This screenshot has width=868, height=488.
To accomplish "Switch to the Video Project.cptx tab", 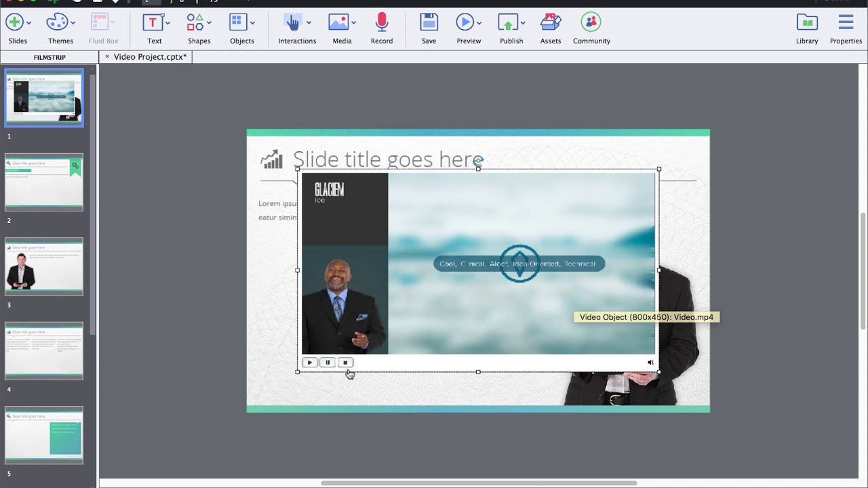I will click(151, 57).
